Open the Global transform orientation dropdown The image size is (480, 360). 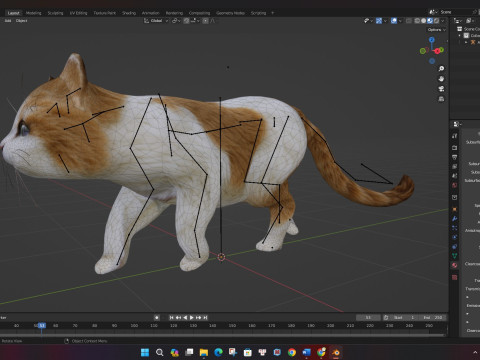pyautogui.click(x=156, y=21)
